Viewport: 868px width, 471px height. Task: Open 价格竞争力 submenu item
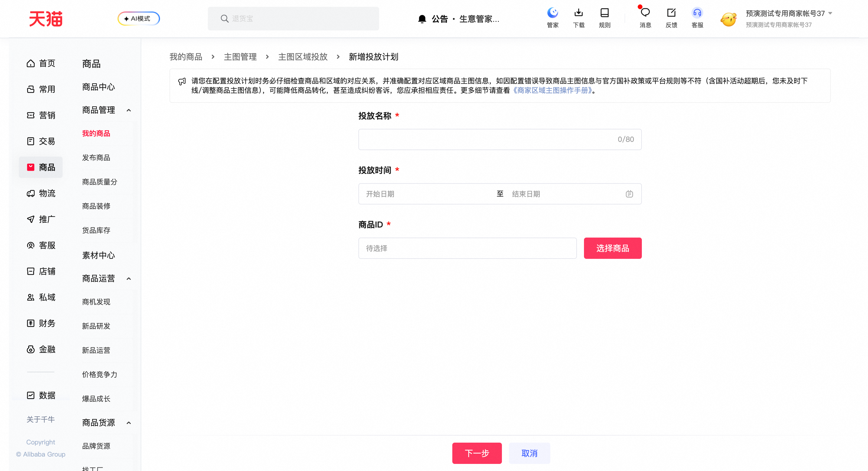coord(100,375)
